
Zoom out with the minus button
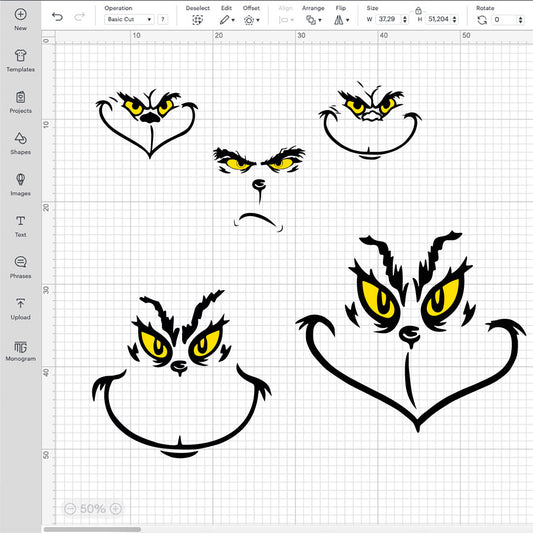tap(70, 509)
